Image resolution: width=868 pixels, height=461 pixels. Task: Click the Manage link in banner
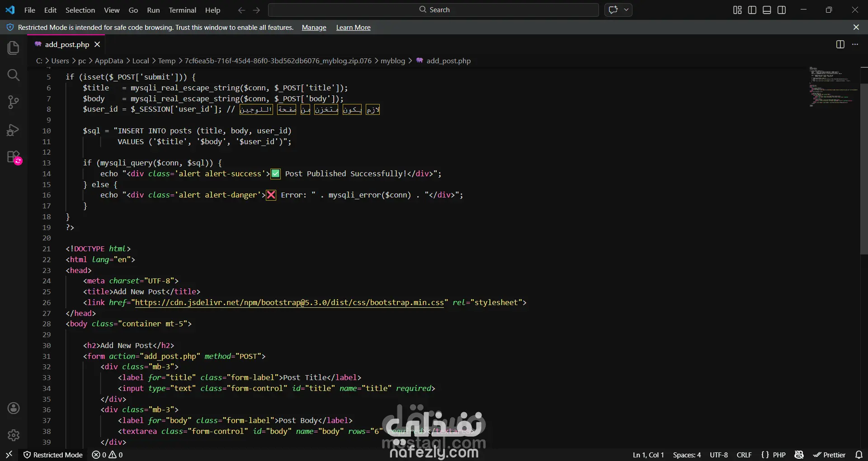(x=314, y=28)
